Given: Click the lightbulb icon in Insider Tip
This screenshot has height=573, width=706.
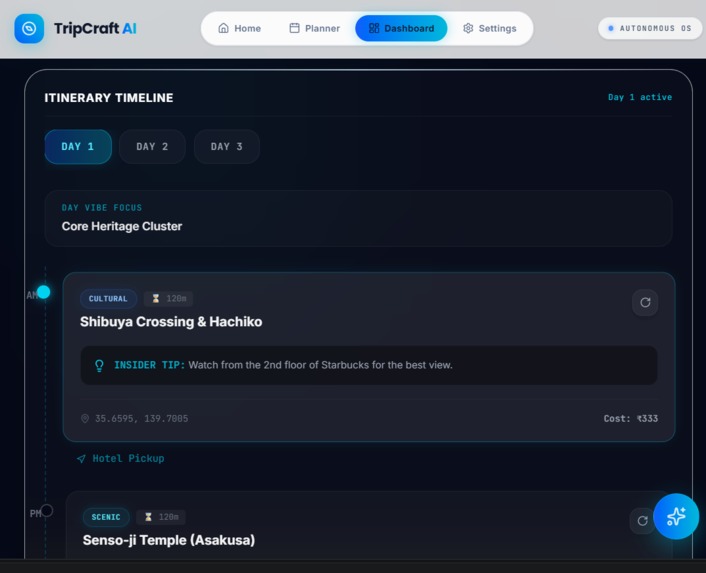Looking at the screenshot, I should (x=100, y=365).
